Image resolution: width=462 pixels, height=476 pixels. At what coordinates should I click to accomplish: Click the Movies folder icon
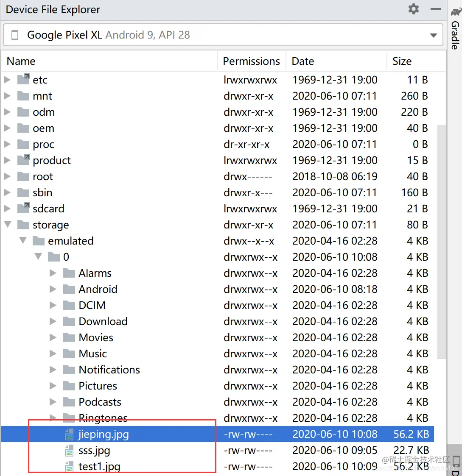point(69,337)
